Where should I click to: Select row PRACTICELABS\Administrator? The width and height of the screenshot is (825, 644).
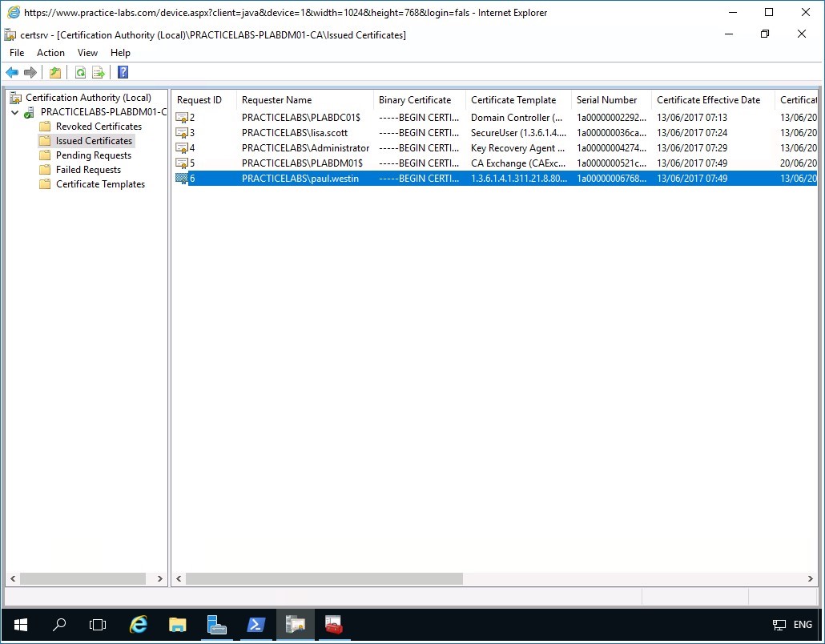pos(496,148)
